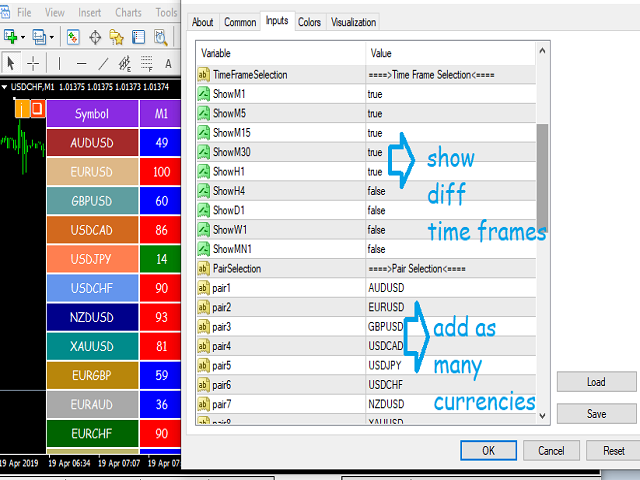The image size is (640, 480).
Task: Click the Load button
Action: coord(596,382)
